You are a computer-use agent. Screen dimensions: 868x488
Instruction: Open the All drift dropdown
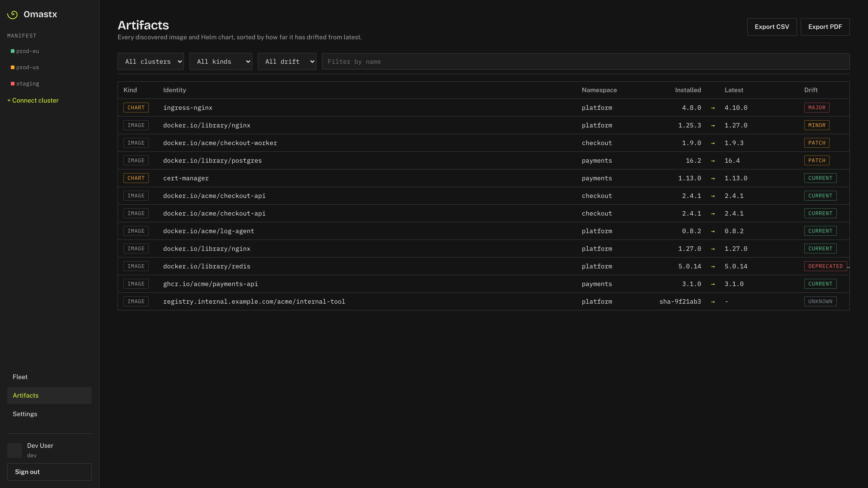coord(287,62)
